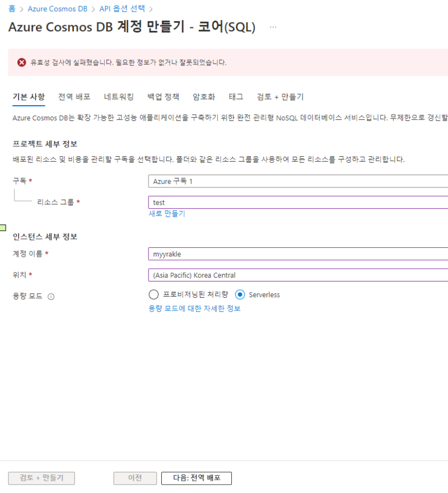Open the 구독 subscription dropdown
The width and height of the screenshot is (448, 493).
[298, 181]
